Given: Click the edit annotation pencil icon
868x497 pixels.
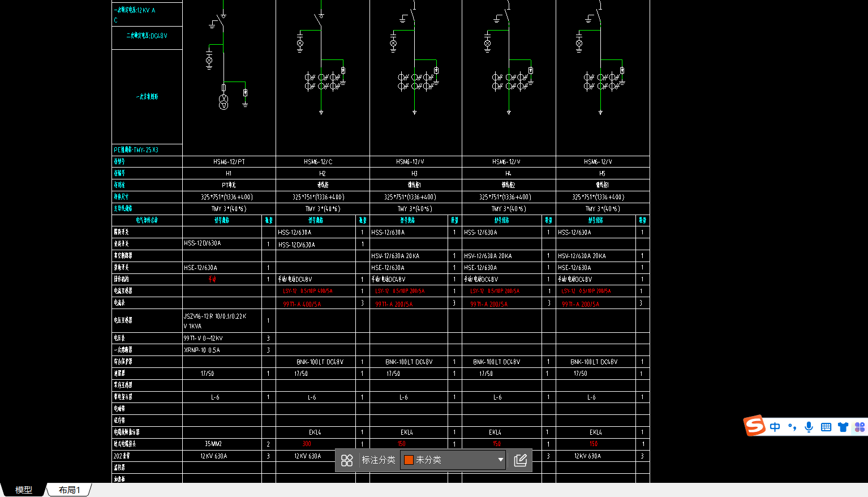Looking at the screenshot, I should coord(521,460).
